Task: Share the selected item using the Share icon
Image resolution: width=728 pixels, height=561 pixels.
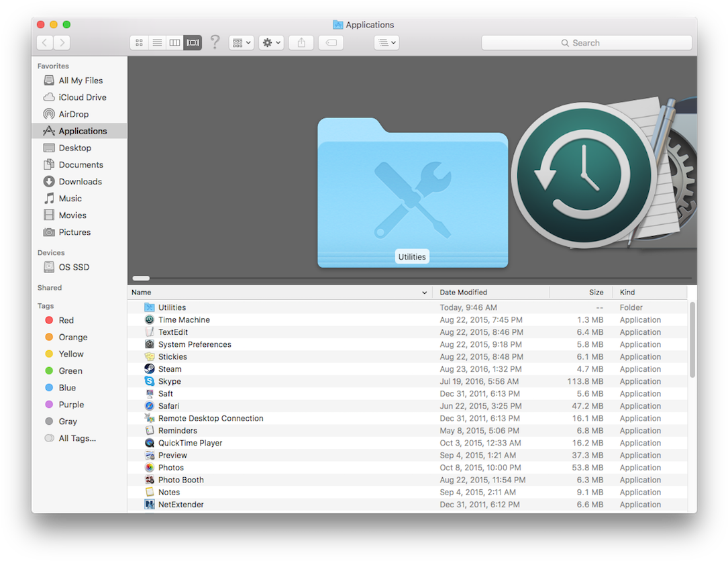Action: pos(301,42)
